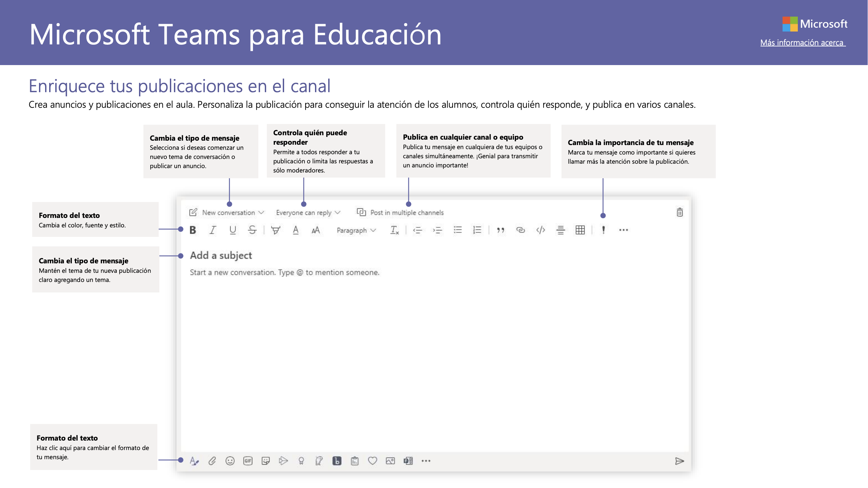Discard message with the trash icon
This screenshot has width=868, height=488.
(x=679, y=212)
